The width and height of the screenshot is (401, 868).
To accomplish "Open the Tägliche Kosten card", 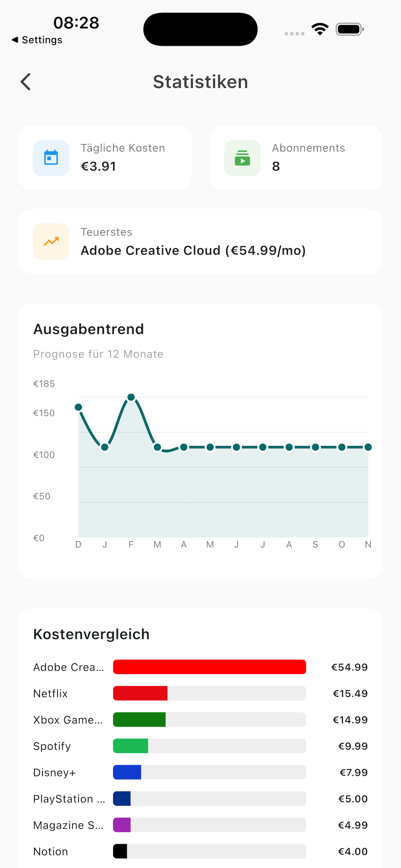I will tap(105, 158).
